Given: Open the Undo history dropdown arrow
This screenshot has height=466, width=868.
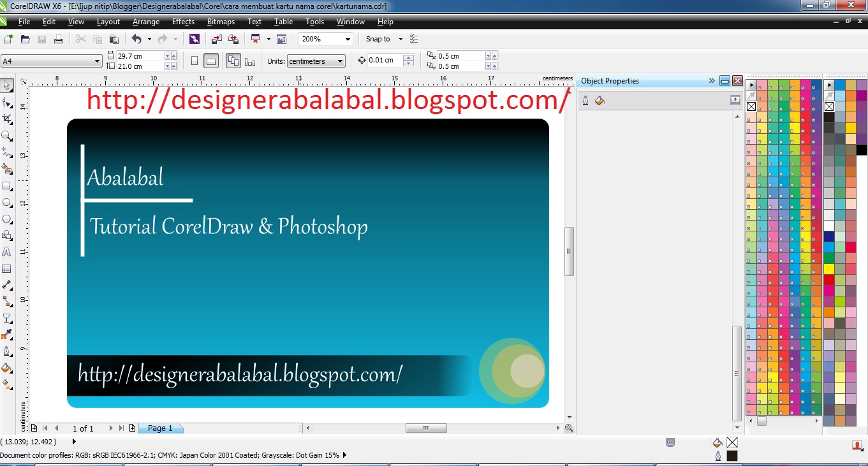Looking at the screenshot, I should (148, 39).
